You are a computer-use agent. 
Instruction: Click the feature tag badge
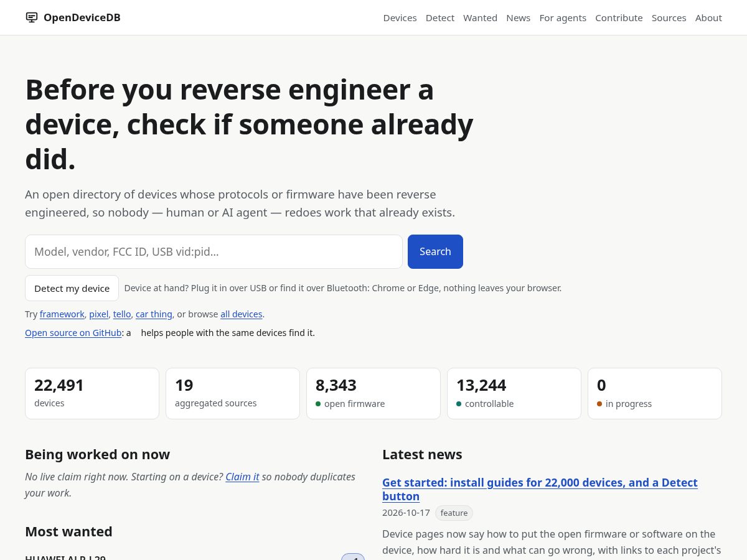coord(454,513)
